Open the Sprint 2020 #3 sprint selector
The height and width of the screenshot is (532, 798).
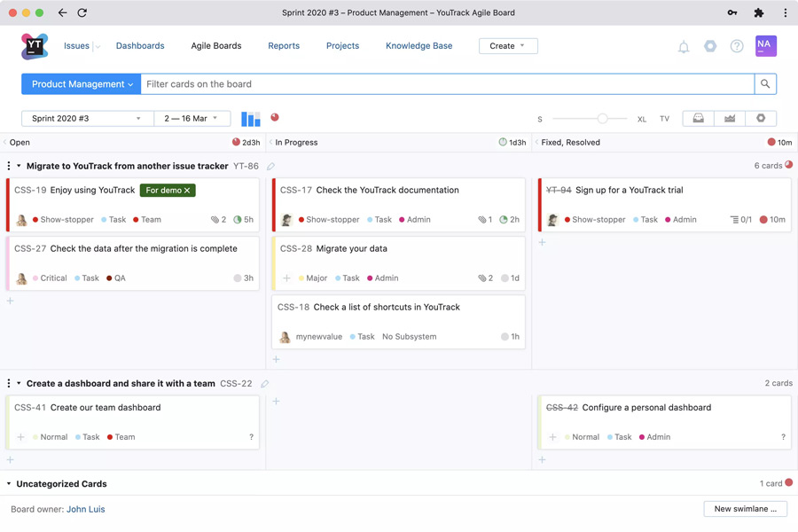coord(87,119)
